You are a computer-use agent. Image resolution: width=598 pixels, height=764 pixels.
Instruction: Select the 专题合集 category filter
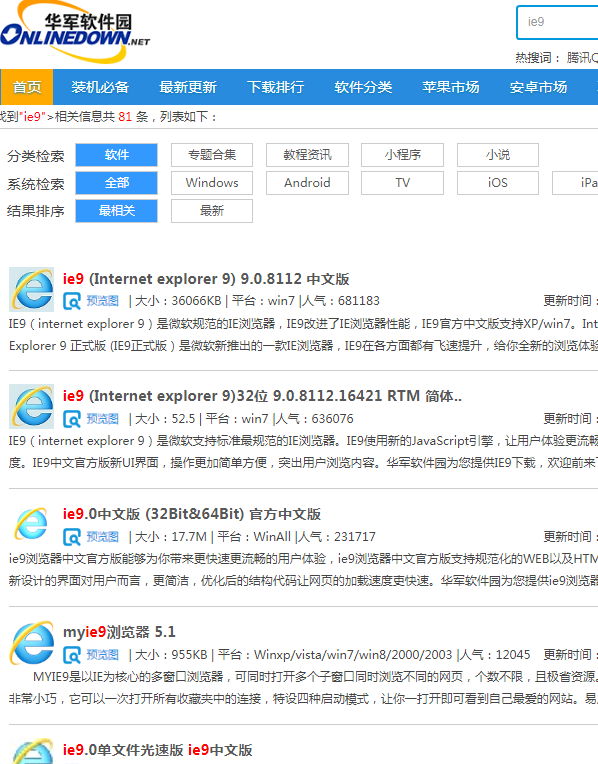pos(212,155)
